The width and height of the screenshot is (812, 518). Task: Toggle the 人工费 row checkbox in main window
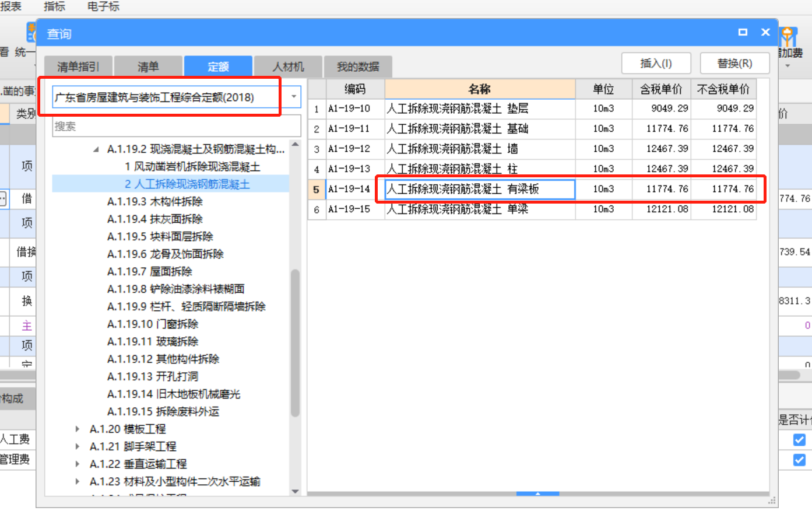[x=799, y=440]
